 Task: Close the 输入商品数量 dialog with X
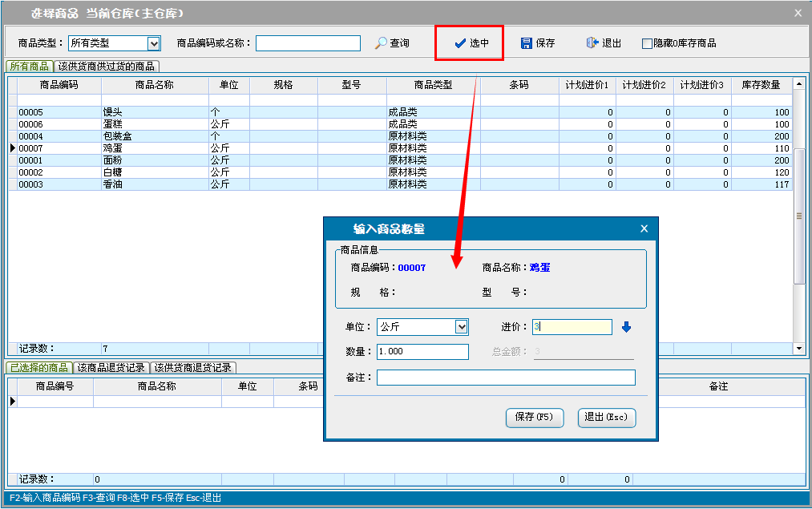(644, 228)
